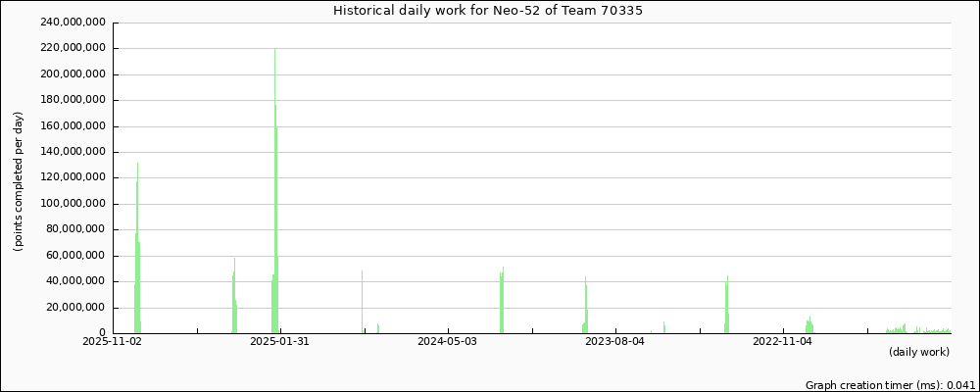
Task: Click the small green cluster right of 2022-11-04
Action: [809, 326]
